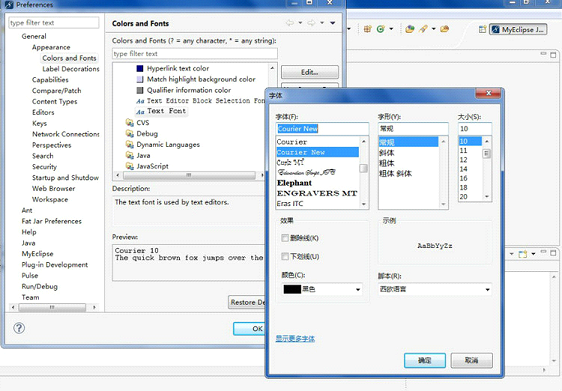
Task: Click the globe deploy toolbar icon in MyEclipse
Action: 410,29
